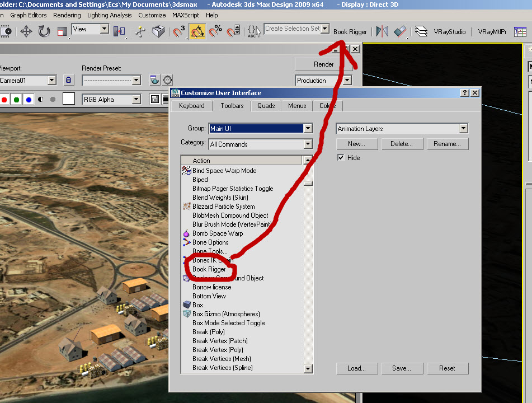The width and height of the screenshot is (532, 403).
Task: Click the Customize User Interface help button
Action: click(464, 93)
